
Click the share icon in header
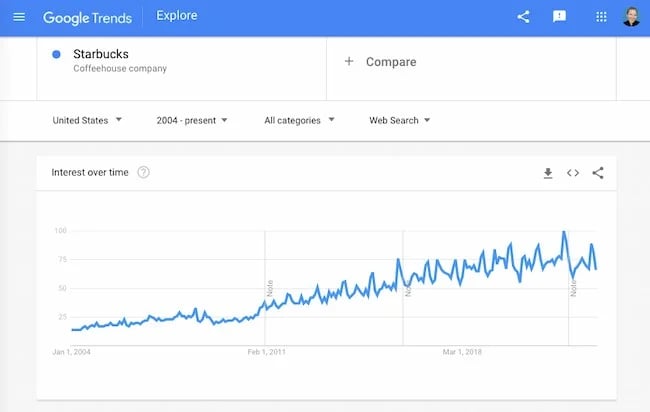coord(523,17)
